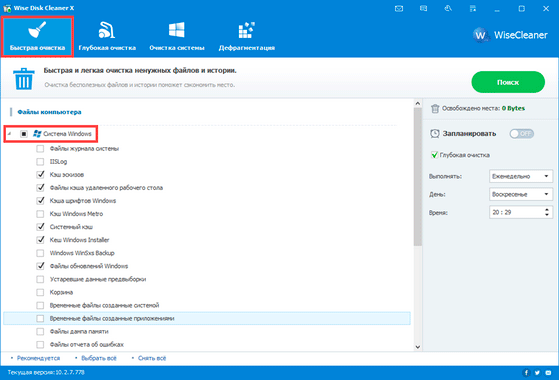The image size is (559, 380).
Task: Open the Очистка системы tab
Action: pos(177,36)
